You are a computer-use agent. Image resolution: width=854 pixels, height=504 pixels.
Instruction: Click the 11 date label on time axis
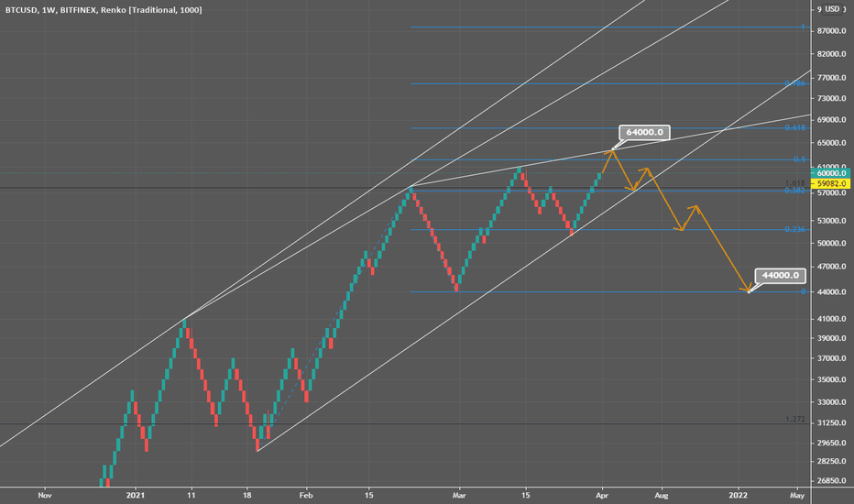pyautogui.click(x=191, y=495)
